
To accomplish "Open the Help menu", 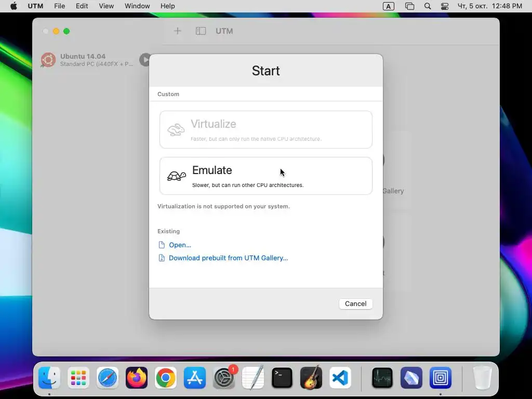I will [168, 6].
